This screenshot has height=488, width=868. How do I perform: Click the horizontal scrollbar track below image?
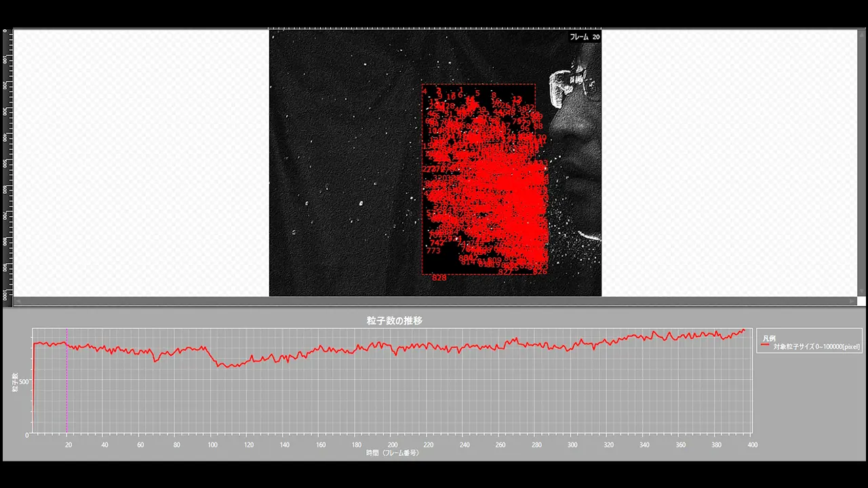point(435,301)
